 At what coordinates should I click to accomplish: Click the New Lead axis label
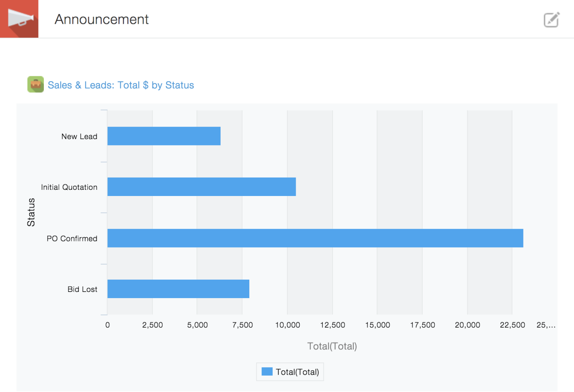click(x=80, y=137)
